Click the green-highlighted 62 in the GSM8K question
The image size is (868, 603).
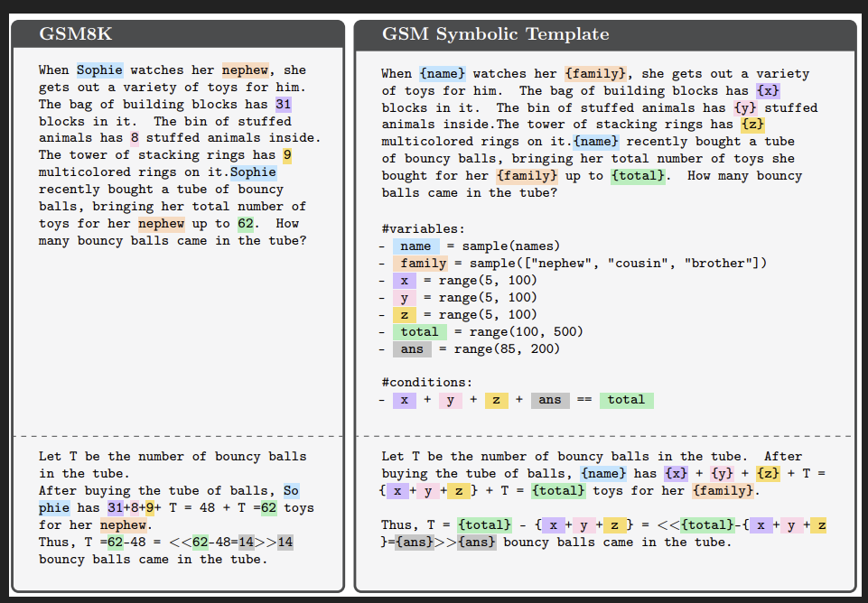coord(245,224)
